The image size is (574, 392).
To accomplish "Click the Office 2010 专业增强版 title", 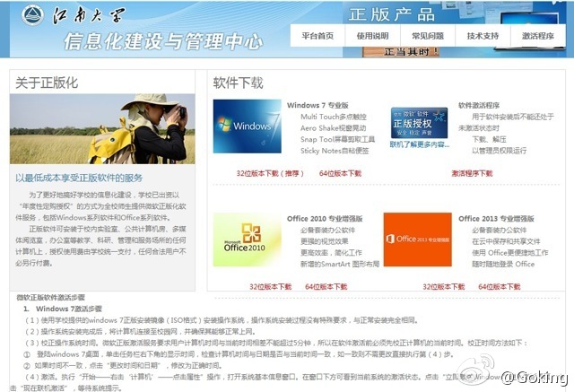I will pos(325,219).
